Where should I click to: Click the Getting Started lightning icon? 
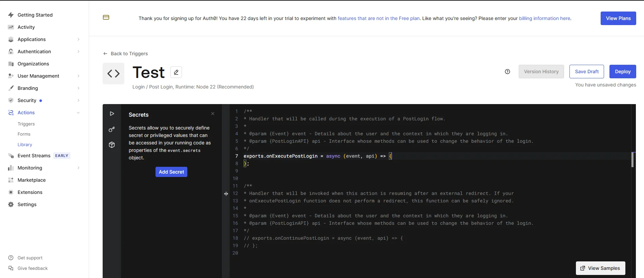[x=11, y=15]
